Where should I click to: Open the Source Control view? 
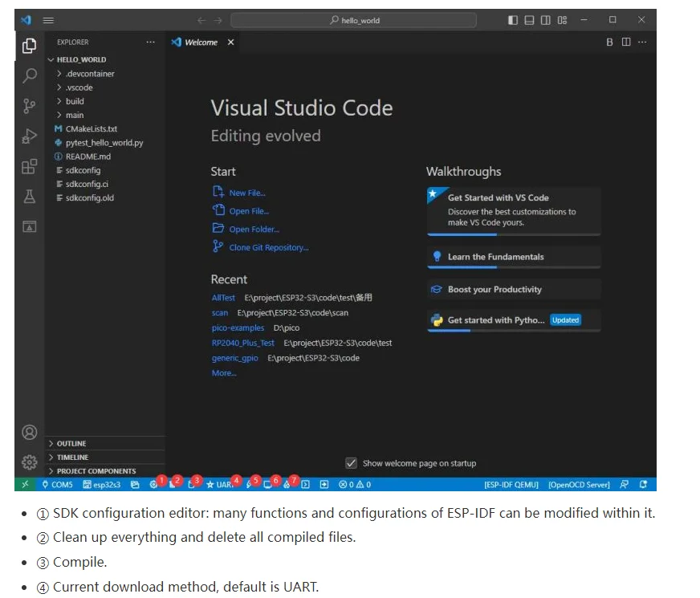30,106
